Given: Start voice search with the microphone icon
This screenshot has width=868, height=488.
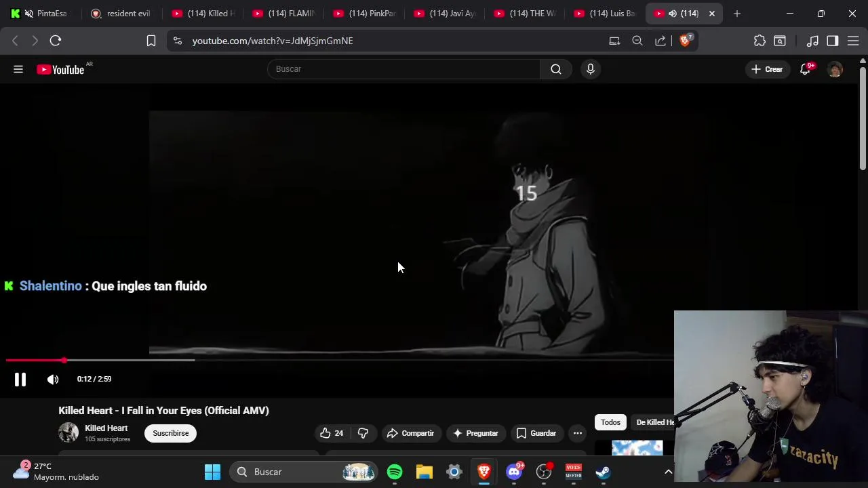Looking at the screenshot, I should click(591, 69).
